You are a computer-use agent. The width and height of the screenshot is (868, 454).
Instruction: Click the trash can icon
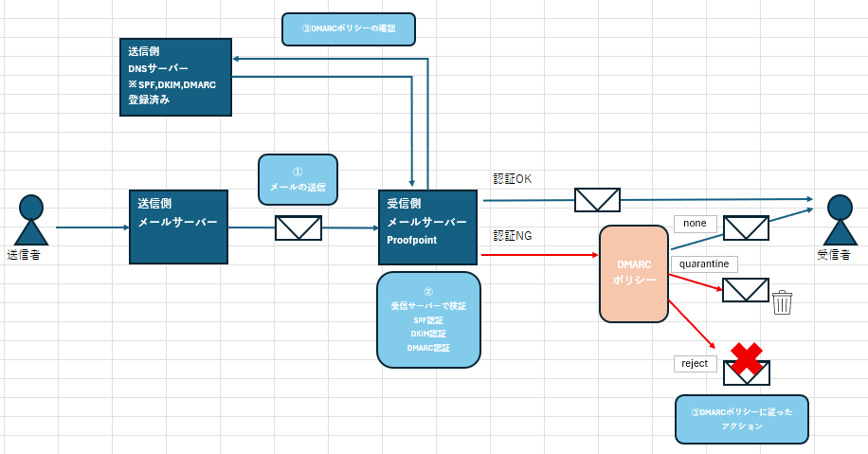(783, 302)
